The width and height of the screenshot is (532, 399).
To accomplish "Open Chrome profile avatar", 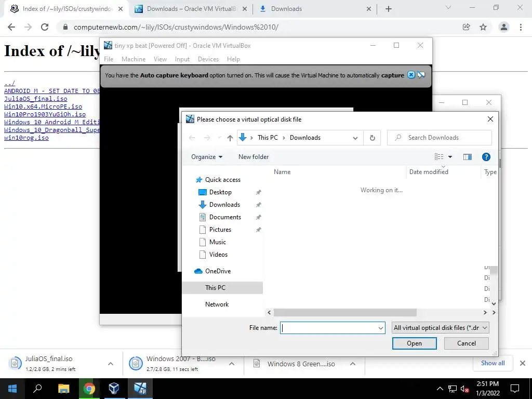I will point(504,27).
